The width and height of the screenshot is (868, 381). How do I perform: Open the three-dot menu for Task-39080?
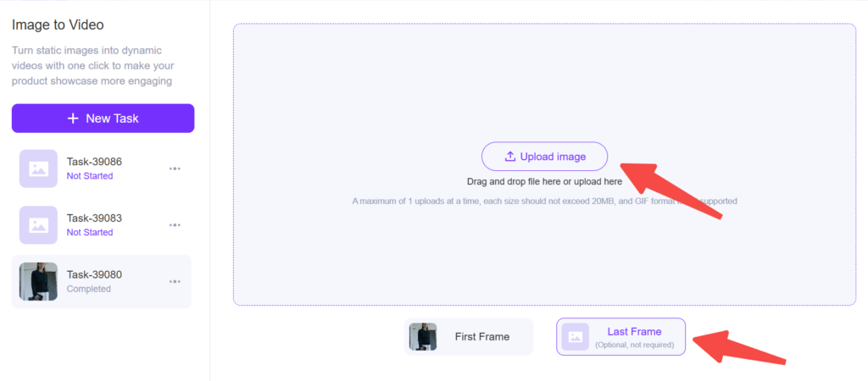[x=175, y=281]
